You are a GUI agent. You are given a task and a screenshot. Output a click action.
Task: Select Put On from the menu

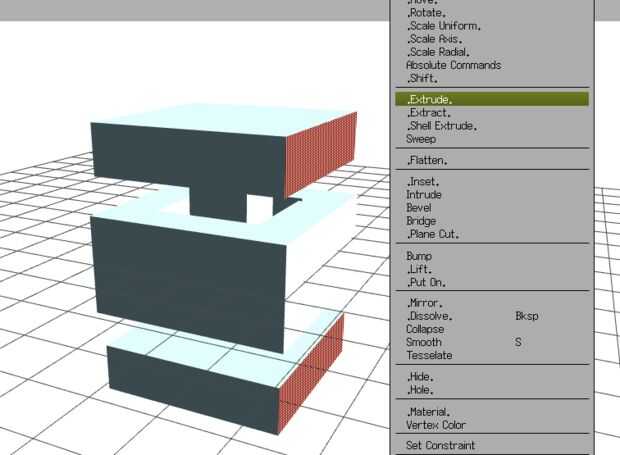(x=492, y=282)
